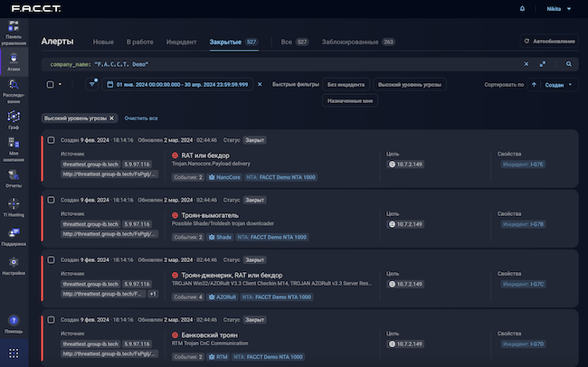Switch to the Новые tab

103,42
